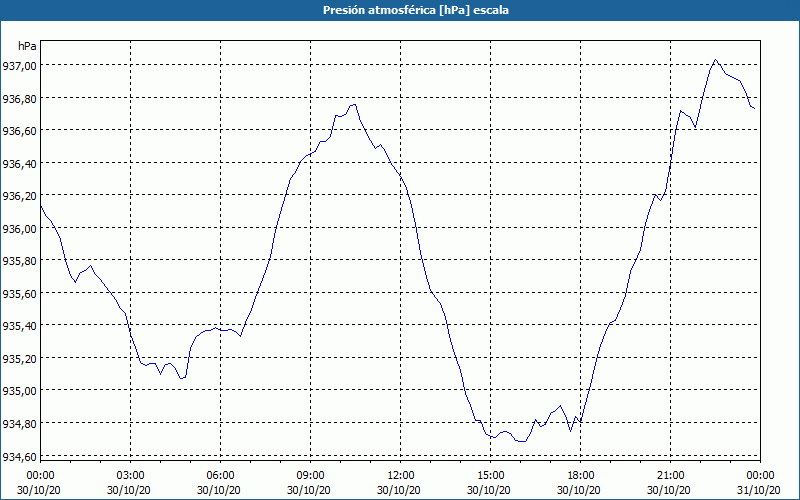Viewport: 800px width, 500px height.
Task: Click the '30/10/20' date under 06:00
Action: tap(219, 490)
